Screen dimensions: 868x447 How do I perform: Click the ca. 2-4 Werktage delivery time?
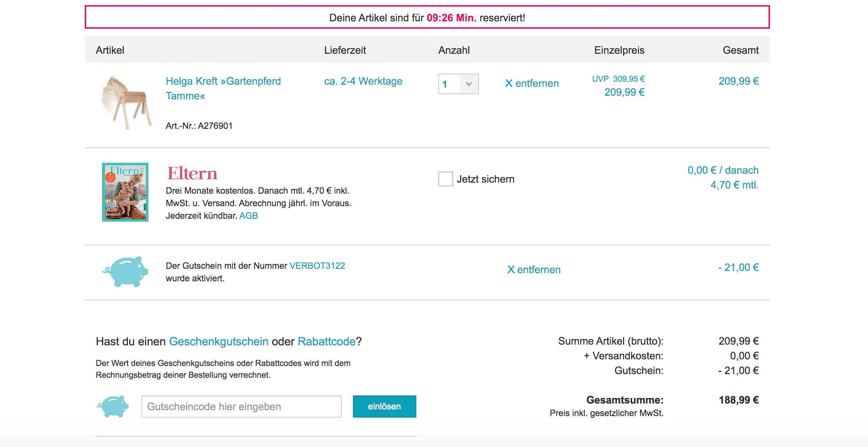[x=363, y=81]
